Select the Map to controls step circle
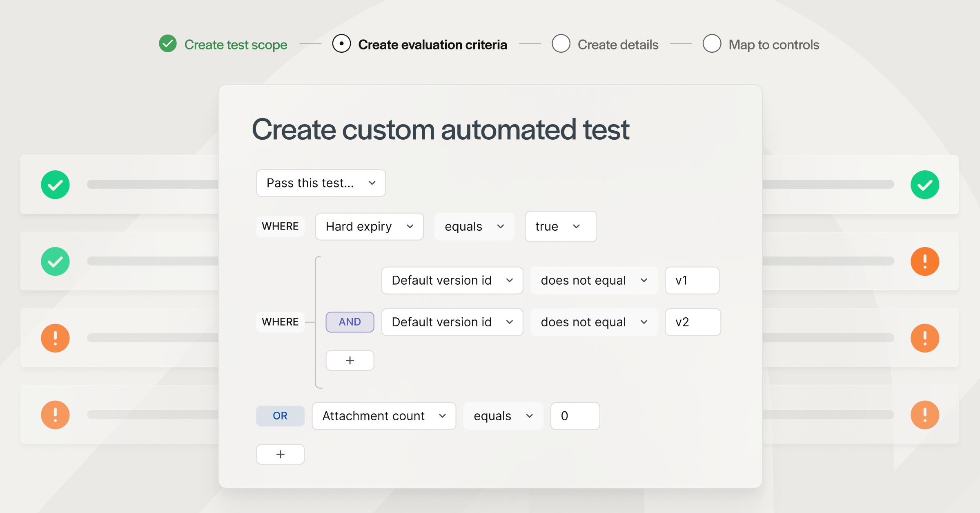 pyautogui.click(x=712, y=44)
